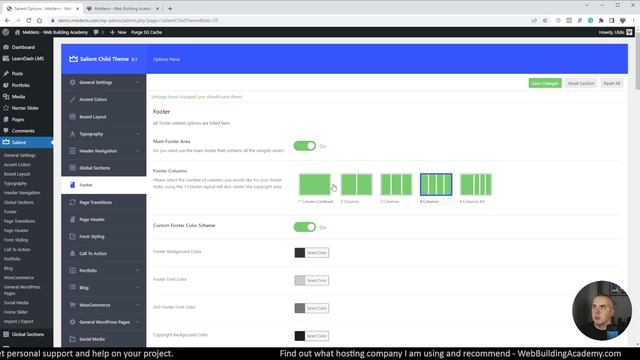Click the Posts pin icon
The height and width of the screenshot is (360, 640).
[6, 73]
